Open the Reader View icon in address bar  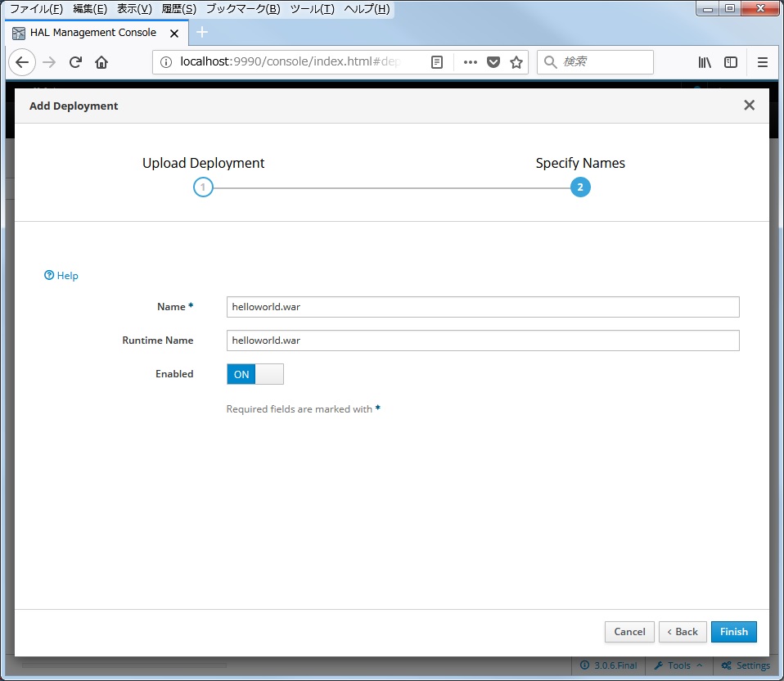tap(437, 61)
